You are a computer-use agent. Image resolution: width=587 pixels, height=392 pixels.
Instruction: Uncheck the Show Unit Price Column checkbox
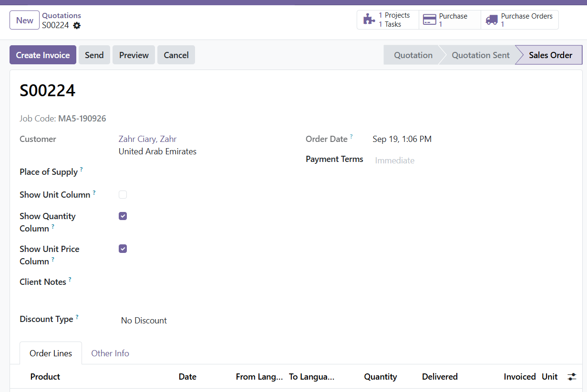[123, 249]
